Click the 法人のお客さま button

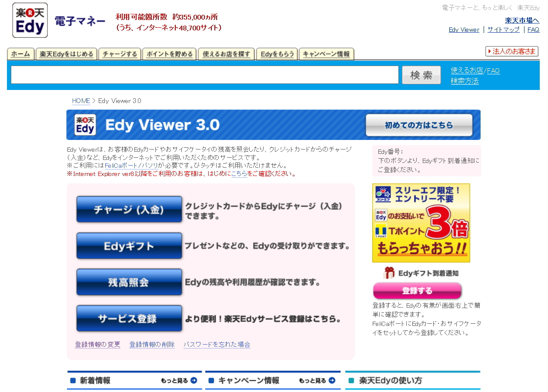(x=512, y=51)
